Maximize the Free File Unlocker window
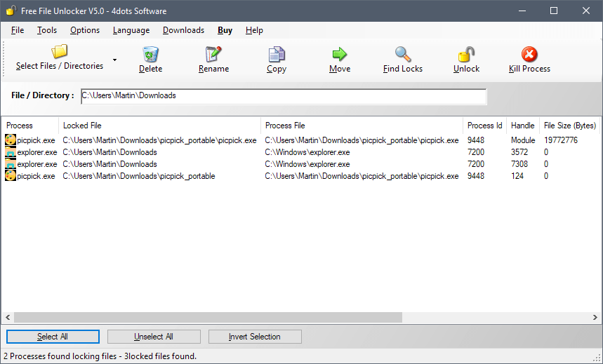The height and width of the screenshot is (364, 603). coord(554,11)
